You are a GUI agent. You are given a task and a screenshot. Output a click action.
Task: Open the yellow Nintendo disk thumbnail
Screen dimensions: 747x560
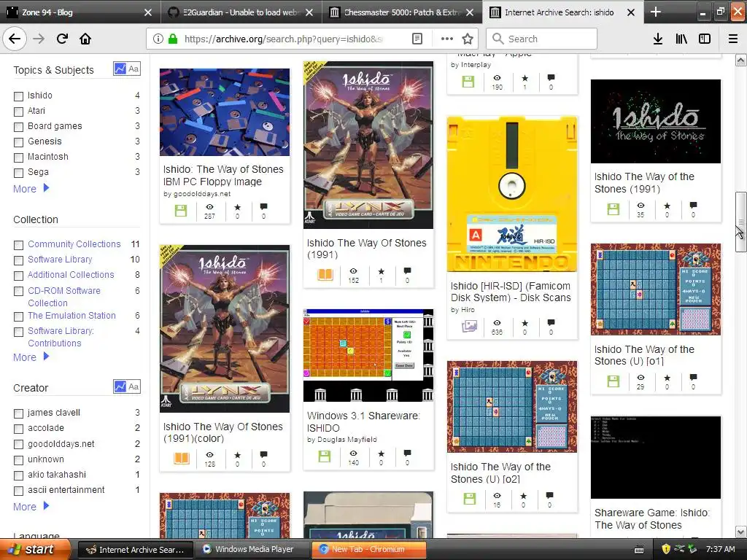pos(512,194)
